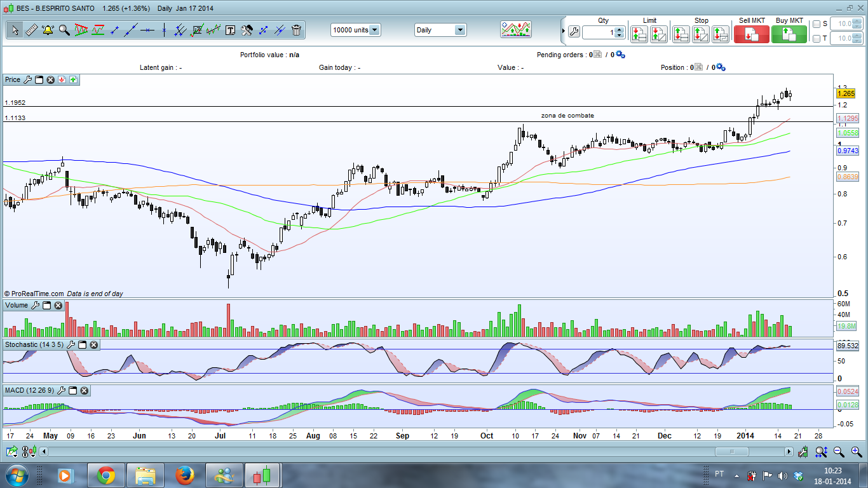
Task: Click the trash can delete objects icon
Action: click(296, 30)
